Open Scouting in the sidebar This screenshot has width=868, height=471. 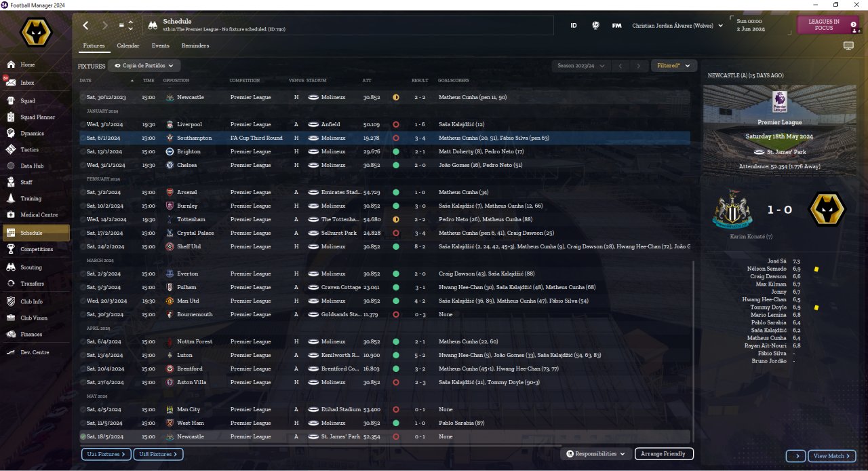click(37, 267)
